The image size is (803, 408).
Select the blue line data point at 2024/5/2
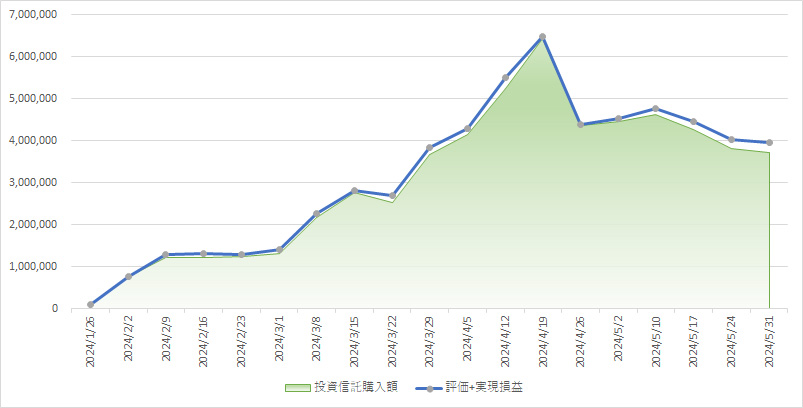tap(618, 119)
